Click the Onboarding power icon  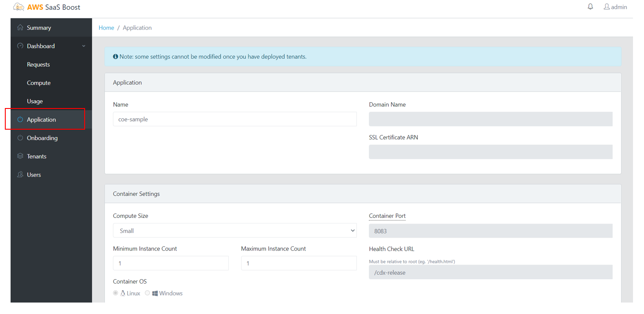click(x=20, y=138)
